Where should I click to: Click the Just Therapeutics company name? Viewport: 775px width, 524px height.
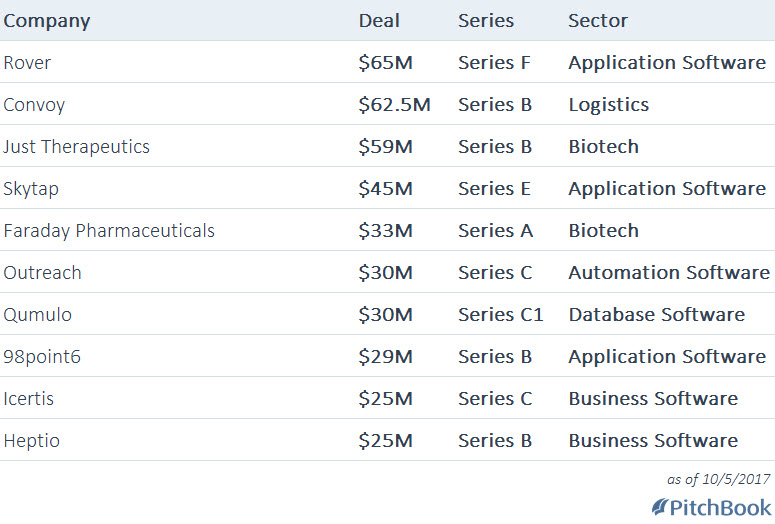click(x=77, y=147)
